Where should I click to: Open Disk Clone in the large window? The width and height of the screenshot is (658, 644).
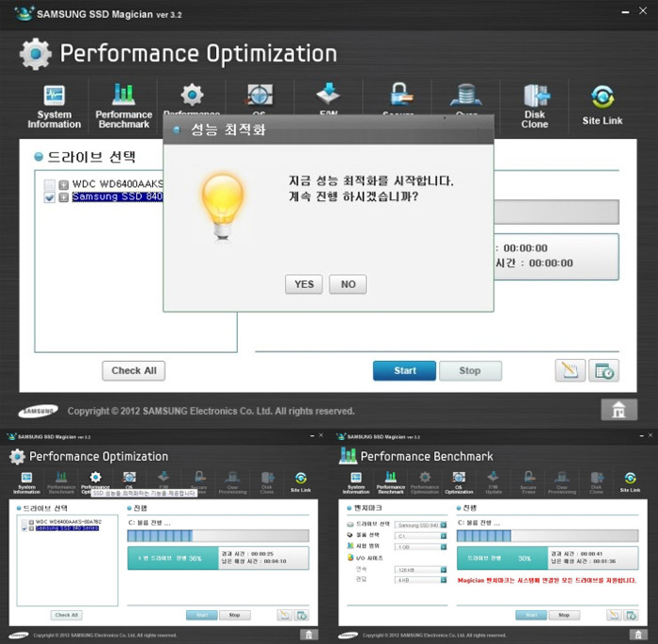(x=535, y=106)
